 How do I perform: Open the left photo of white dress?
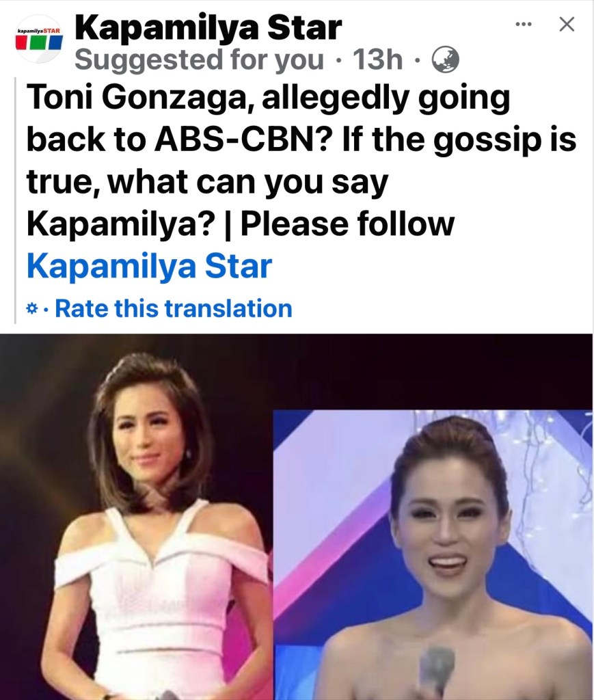pos(136,517)
